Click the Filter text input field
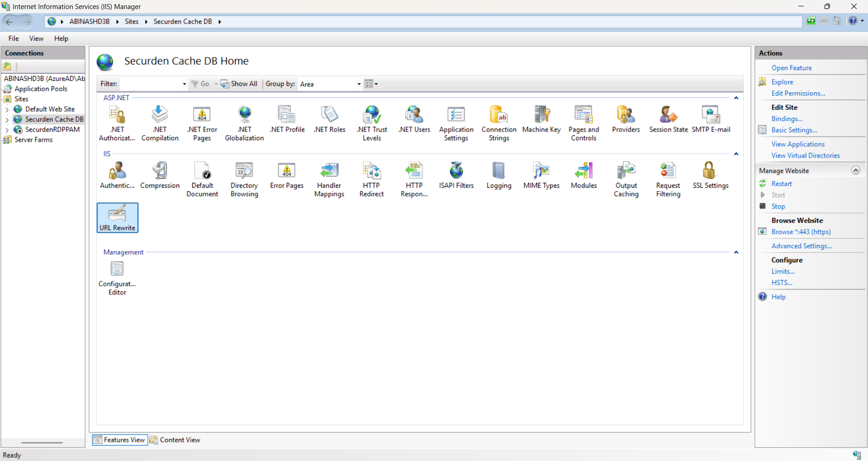 pyautogui.click(x=151, y=84)
